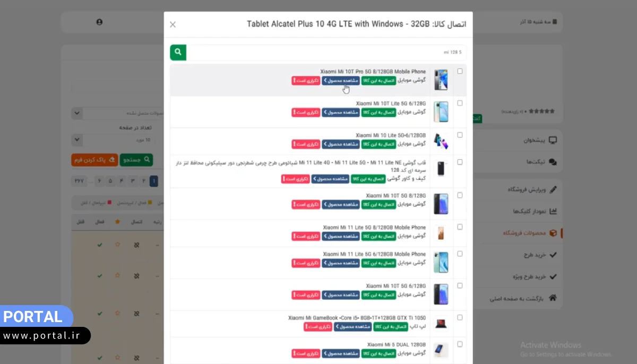The width and height of the screenshot is (637, 364).
Task: Click the home icon for بازگشت به صفحه اصلی
Action: pos(554,298)
